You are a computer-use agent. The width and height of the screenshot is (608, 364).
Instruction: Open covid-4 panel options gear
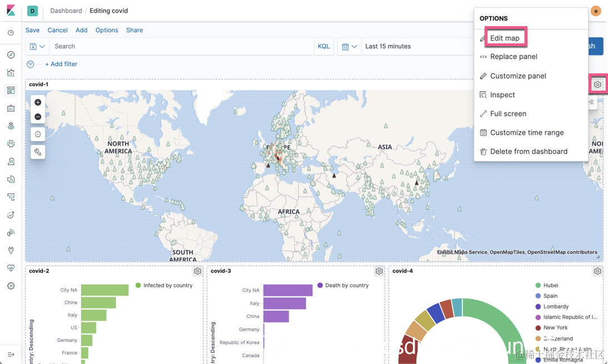[597, 271]
